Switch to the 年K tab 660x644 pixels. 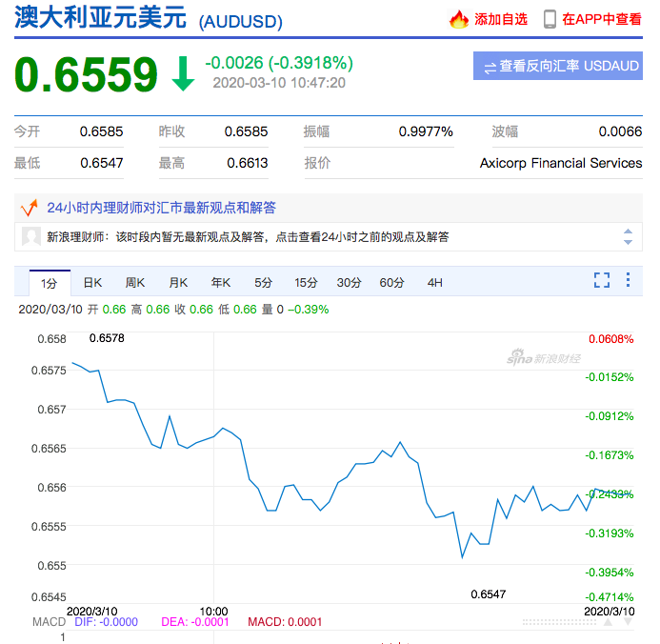point(221,283)
